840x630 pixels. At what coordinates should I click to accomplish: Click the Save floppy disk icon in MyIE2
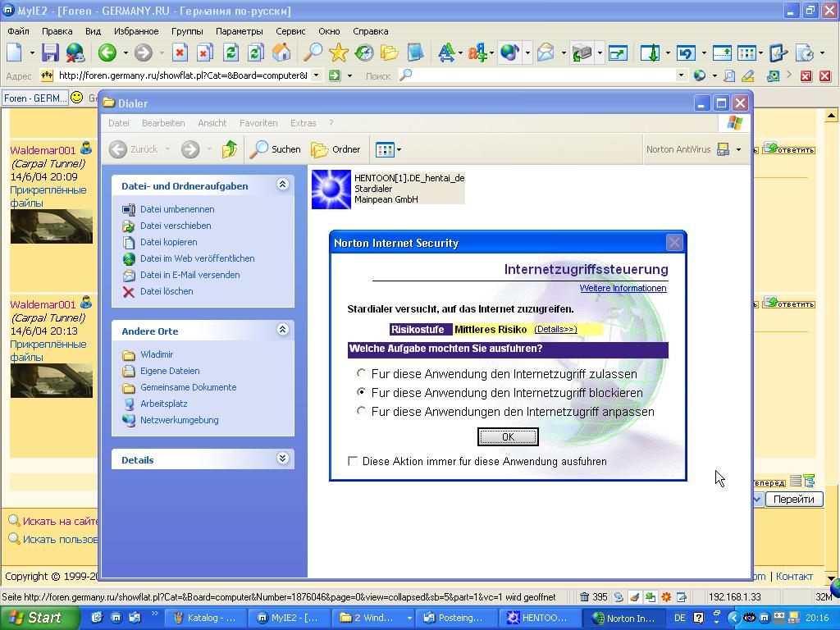tap(50, 52)
